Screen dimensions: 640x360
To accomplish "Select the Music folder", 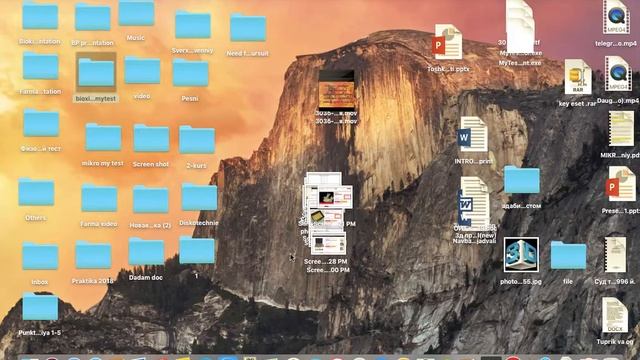I will (x=136, y=14).
